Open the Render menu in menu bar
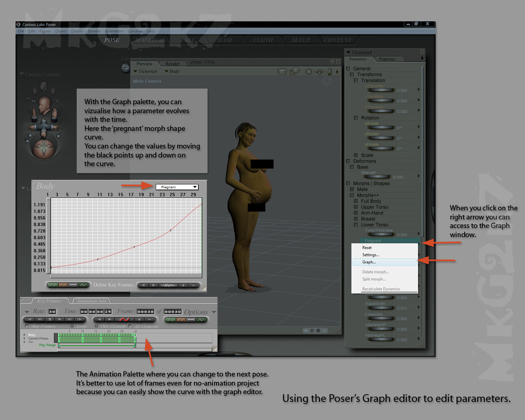525x420 pixels. [x=94, y=31]
